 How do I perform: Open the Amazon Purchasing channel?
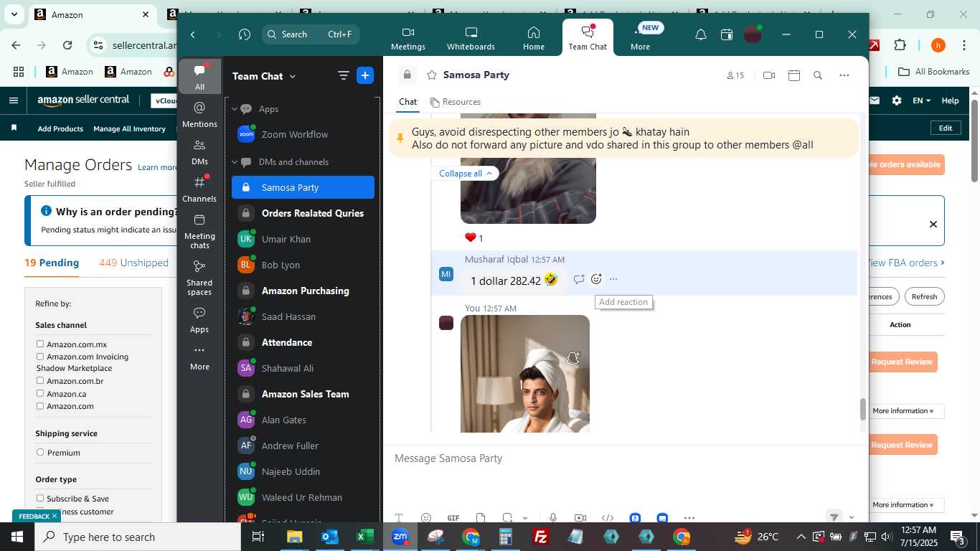point(303,291)
